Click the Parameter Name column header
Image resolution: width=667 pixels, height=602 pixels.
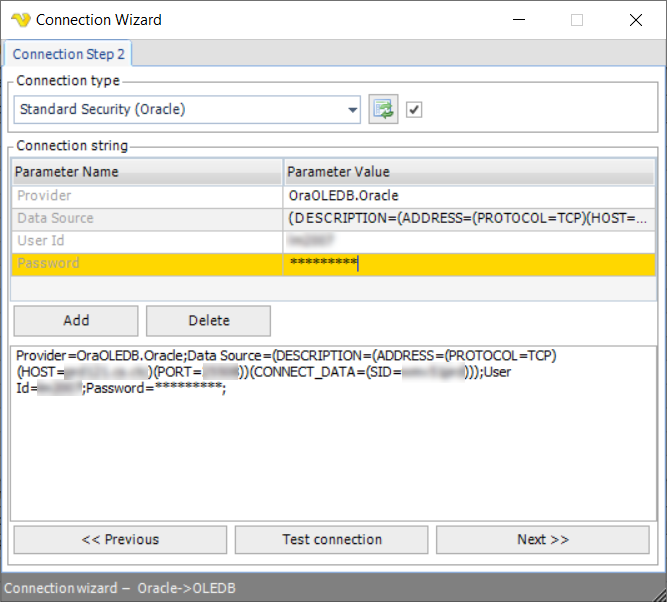point(147,172)
